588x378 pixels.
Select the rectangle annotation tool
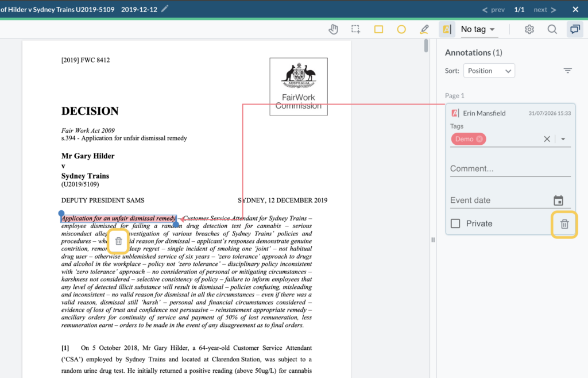tap(378, 29)
